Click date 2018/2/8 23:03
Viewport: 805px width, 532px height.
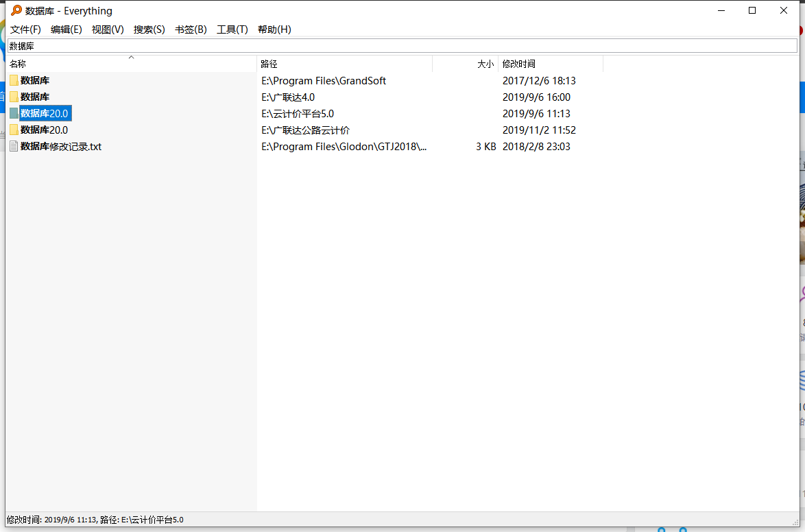pos(536,146)
